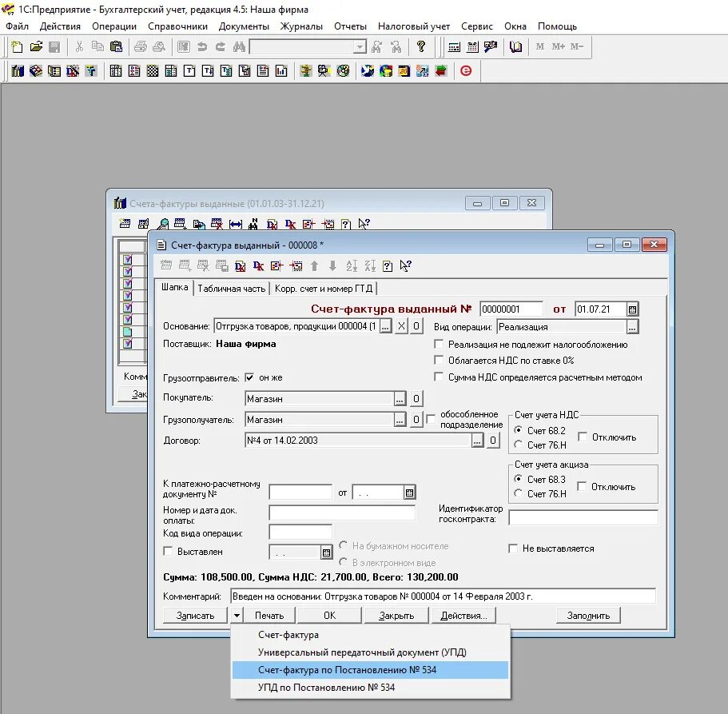Click the checkered grid icon in second toolbar
The image size is (728, 714).
(153, 70)
